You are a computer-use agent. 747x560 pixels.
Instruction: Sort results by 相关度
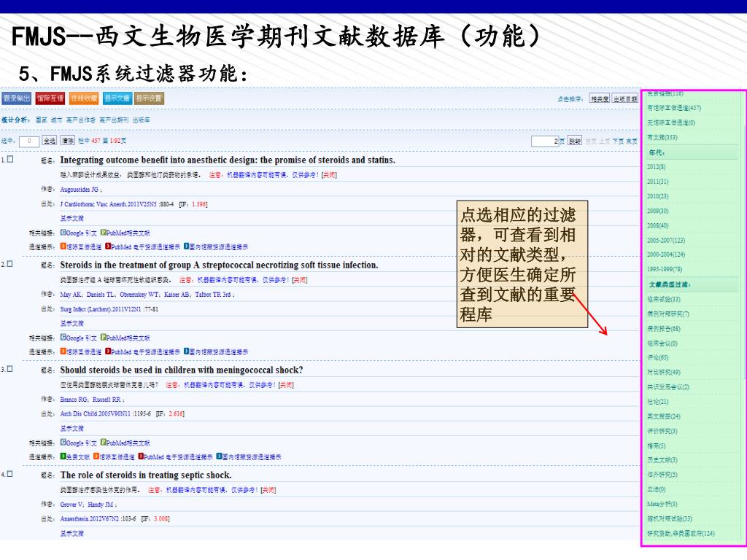[600, 98]
